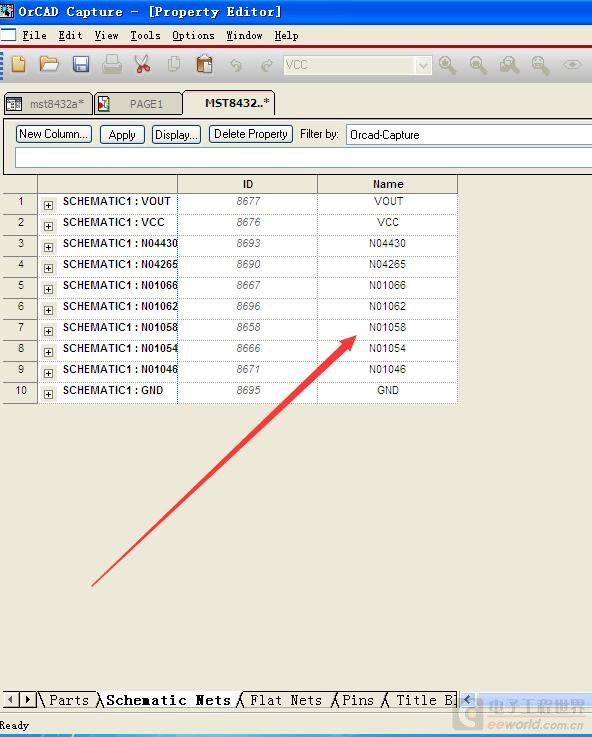The height and width of the screenshot is (737, 592).
Task: Click the Paste clipboard icon
Action: 204,64
